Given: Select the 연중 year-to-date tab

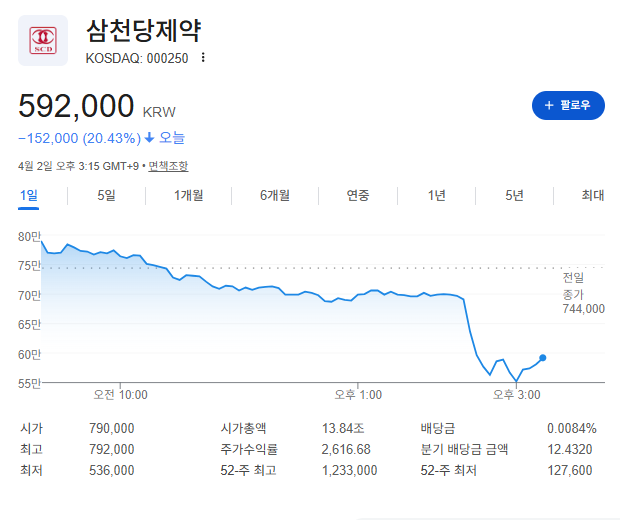Looking at the screenshot, I should 357,195.
